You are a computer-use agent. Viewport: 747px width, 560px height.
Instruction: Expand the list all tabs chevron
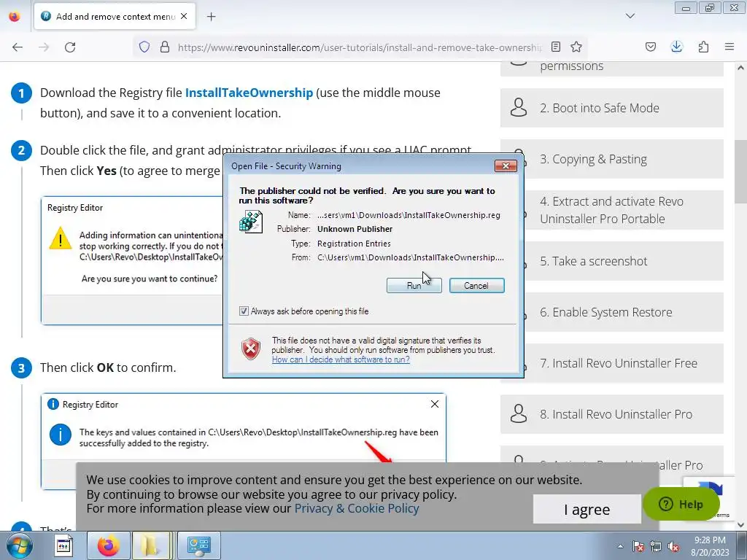[630, 16]
